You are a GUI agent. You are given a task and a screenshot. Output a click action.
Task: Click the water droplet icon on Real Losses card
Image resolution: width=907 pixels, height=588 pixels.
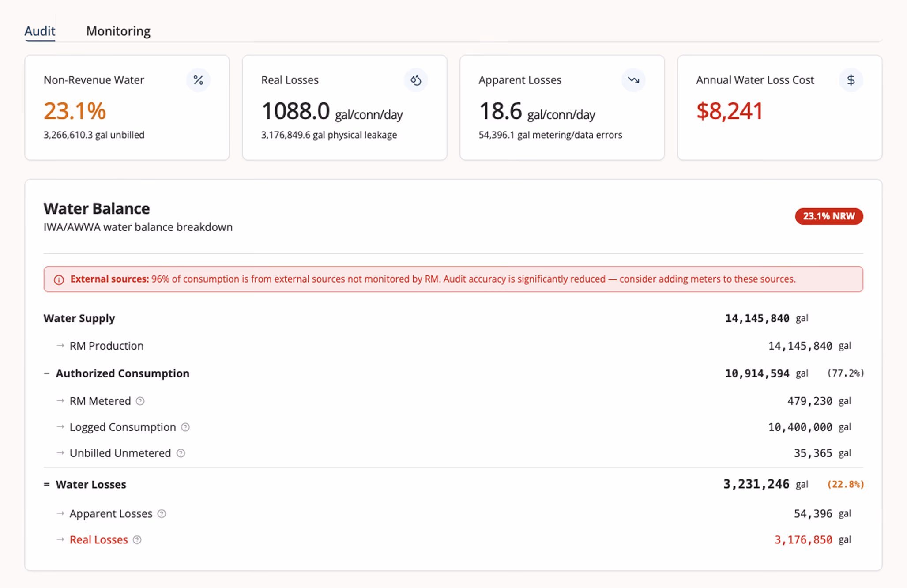[x=416, y=80]
